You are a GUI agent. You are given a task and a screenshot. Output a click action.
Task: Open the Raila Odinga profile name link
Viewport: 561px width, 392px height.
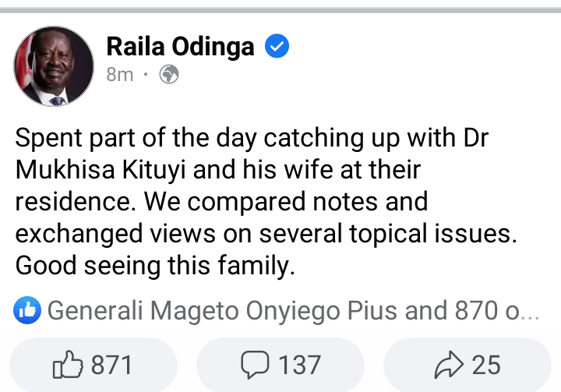pos(180,47)
